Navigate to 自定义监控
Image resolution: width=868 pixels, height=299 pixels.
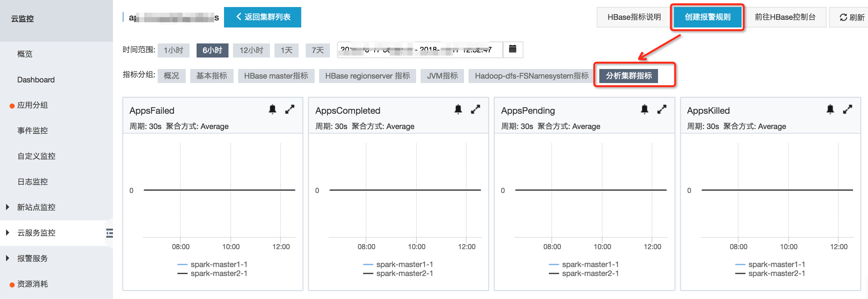pyautogui.click(x=36, y=156)
